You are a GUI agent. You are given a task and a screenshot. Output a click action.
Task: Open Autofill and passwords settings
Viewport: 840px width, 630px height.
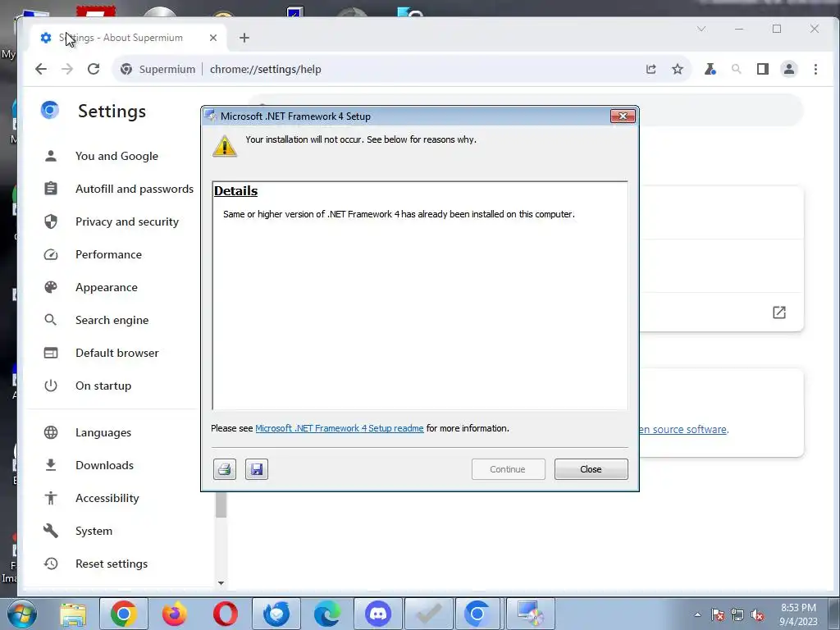coord(134,189)
